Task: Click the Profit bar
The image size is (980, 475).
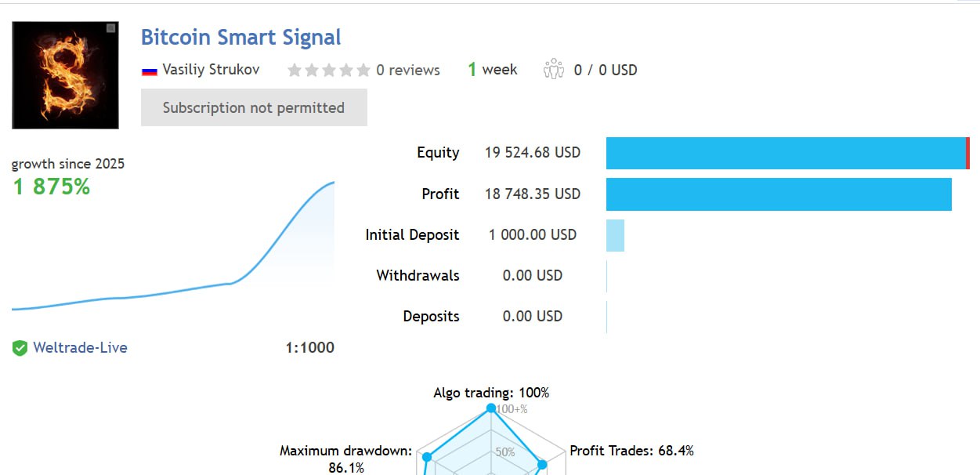Action: [779, 194]
